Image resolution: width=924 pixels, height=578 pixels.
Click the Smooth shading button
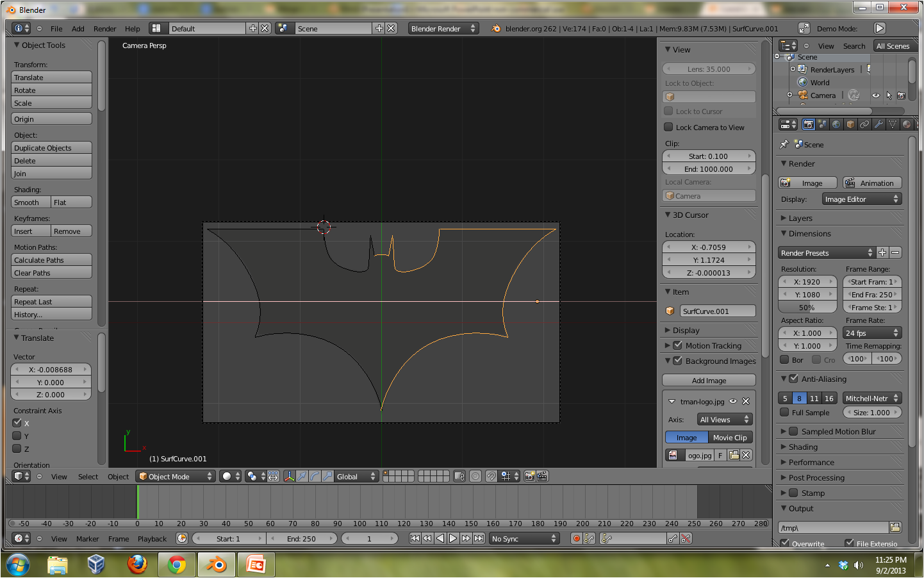31,202
